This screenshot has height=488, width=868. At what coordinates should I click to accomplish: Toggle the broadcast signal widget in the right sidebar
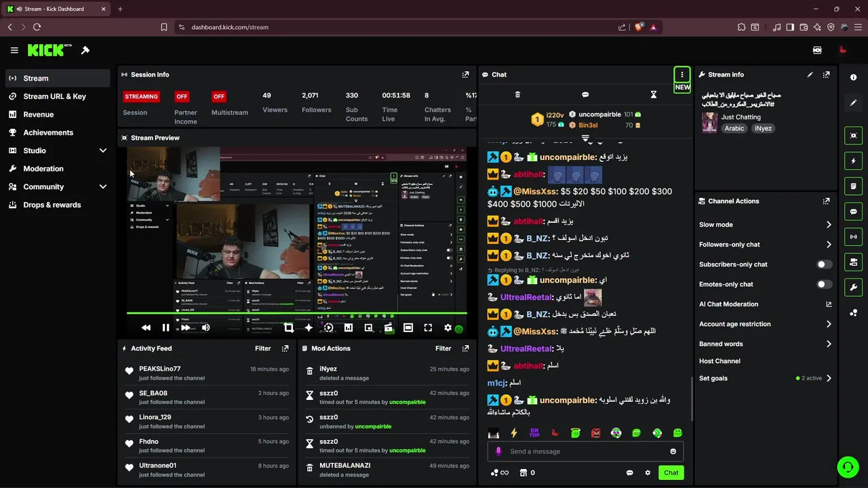(x=853, y=237)
